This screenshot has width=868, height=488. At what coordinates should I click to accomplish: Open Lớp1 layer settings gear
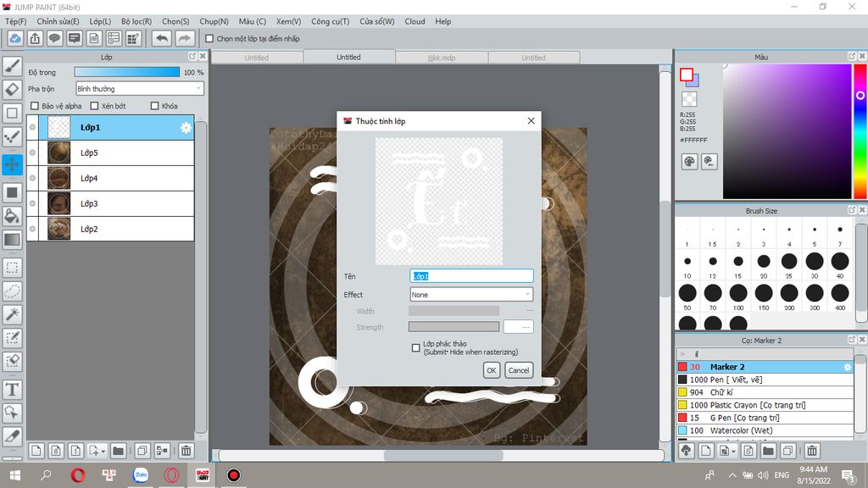(186, 128)
